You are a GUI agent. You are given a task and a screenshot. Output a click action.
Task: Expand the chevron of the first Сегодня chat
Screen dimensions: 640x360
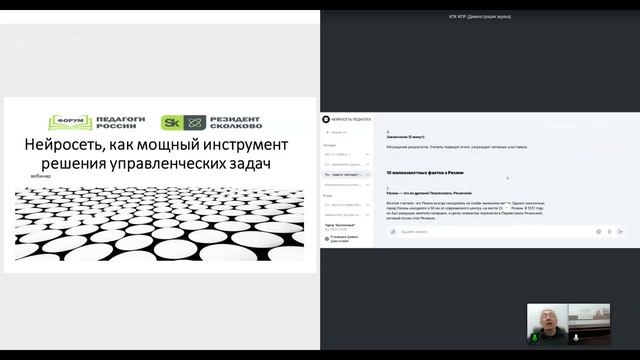pyautogui.click(x=367, y=155)
